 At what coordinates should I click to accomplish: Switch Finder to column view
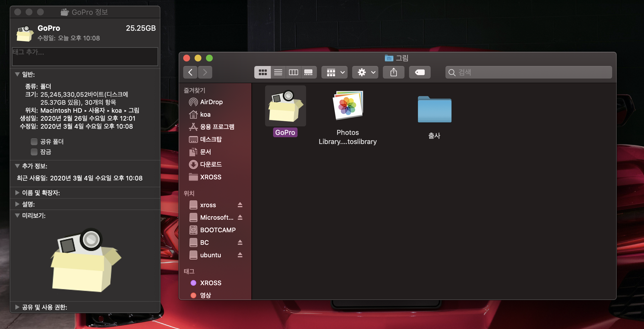(293, 72)
